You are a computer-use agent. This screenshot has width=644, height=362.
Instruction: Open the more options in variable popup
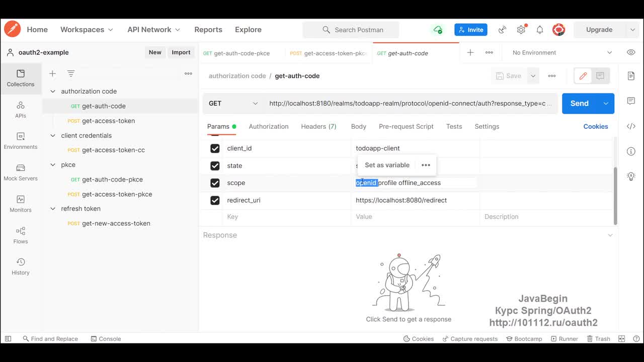tap(426, 165)
